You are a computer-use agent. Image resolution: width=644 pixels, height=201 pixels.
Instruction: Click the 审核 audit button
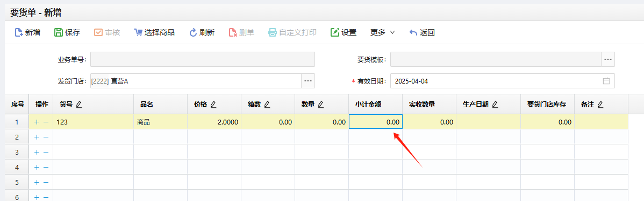tap(107, 32)
